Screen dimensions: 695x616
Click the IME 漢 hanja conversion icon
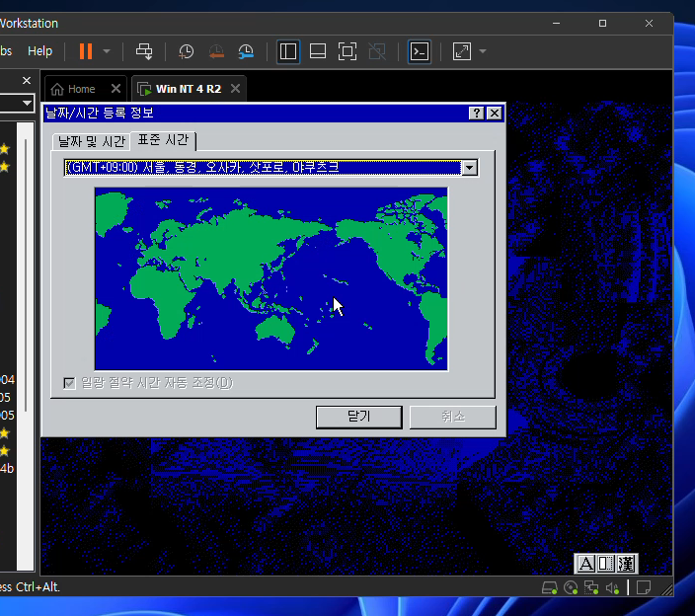[626, 564]
